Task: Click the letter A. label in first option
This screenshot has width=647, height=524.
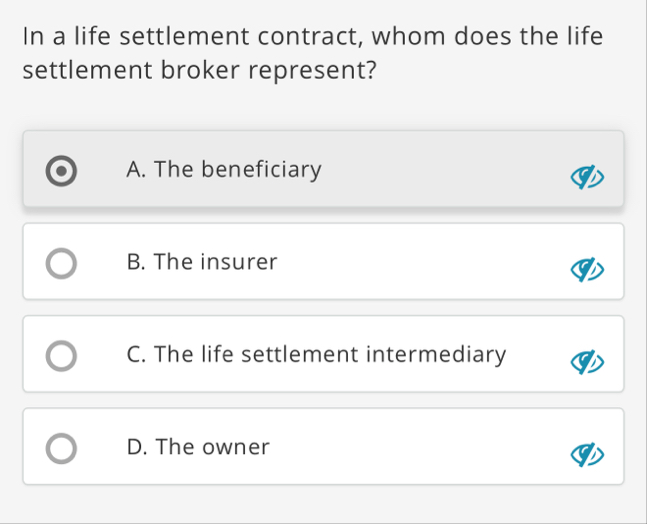Action: [136, 170]
